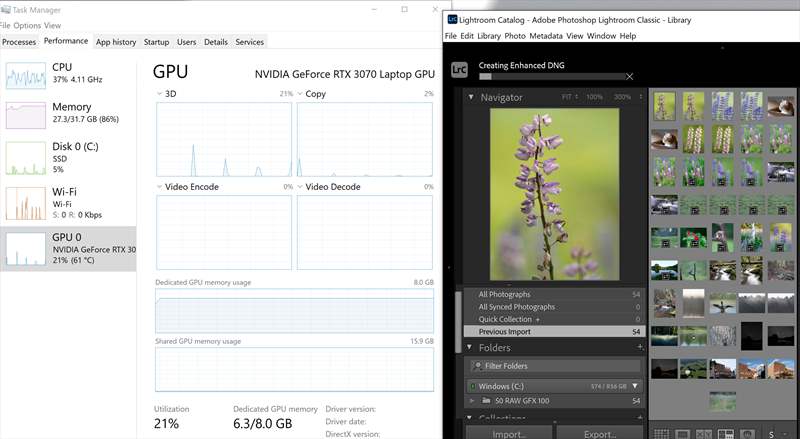Open People view in Lightroom toolbar
This screenshot has height=439, width=800.
click(747, 434)
